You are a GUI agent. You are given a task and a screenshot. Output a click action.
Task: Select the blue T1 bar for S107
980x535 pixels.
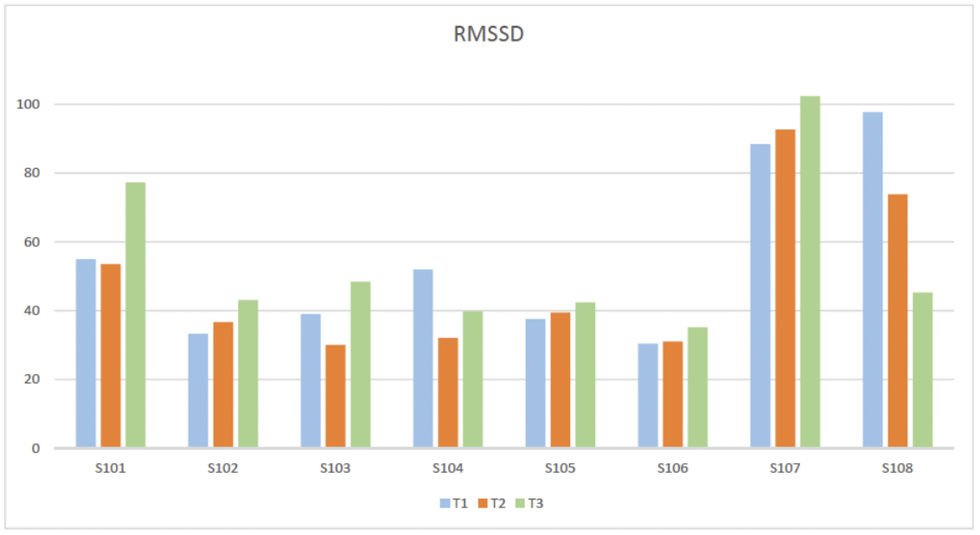pyautogui.click(x=760, y=296)
